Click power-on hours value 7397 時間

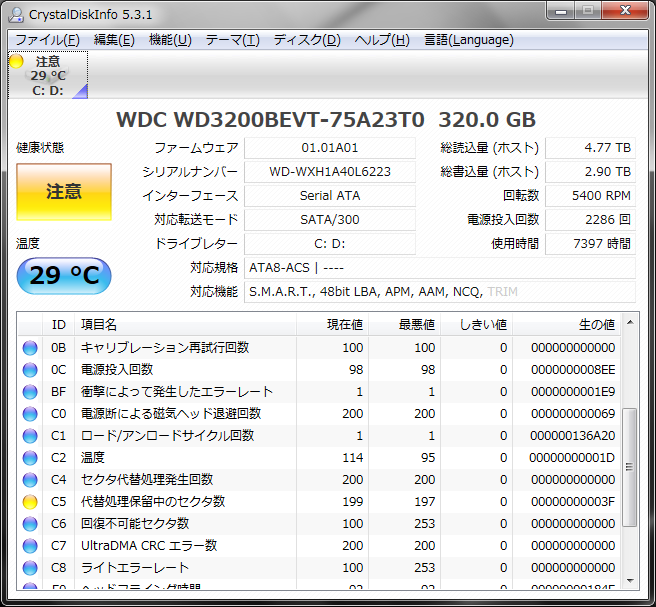pyautogui.click(x=590, y=244)
